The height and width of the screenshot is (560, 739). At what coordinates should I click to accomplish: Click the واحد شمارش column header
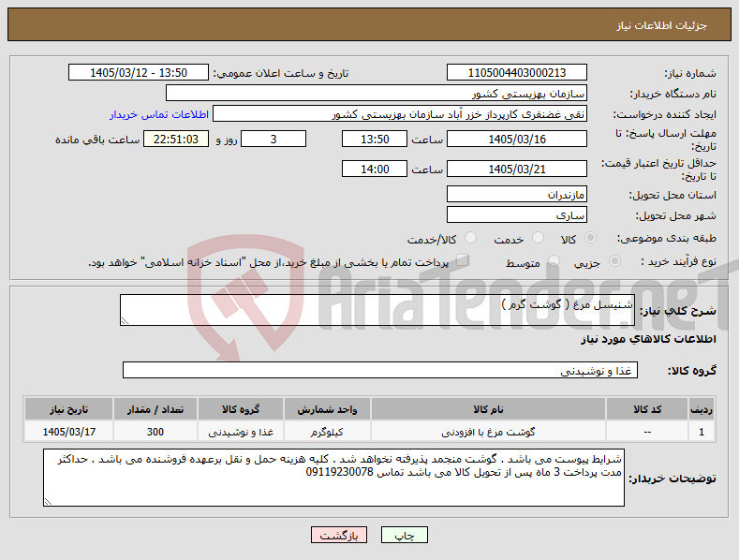pyautogui.click(x=327, y=409)
